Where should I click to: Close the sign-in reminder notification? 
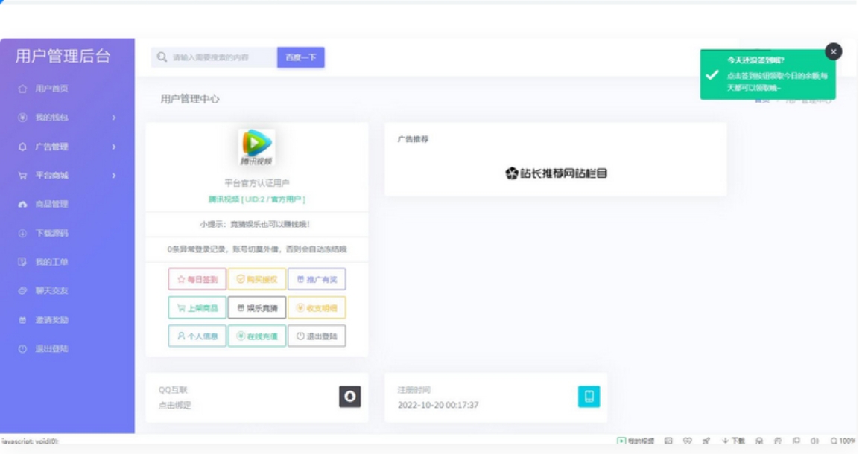pos(833,51)
